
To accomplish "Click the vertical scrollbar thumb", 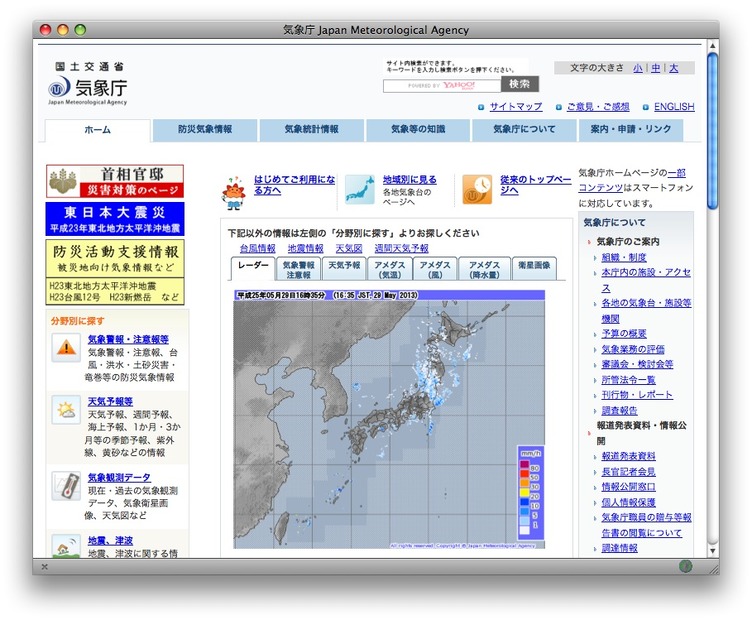I will [713, 130].
